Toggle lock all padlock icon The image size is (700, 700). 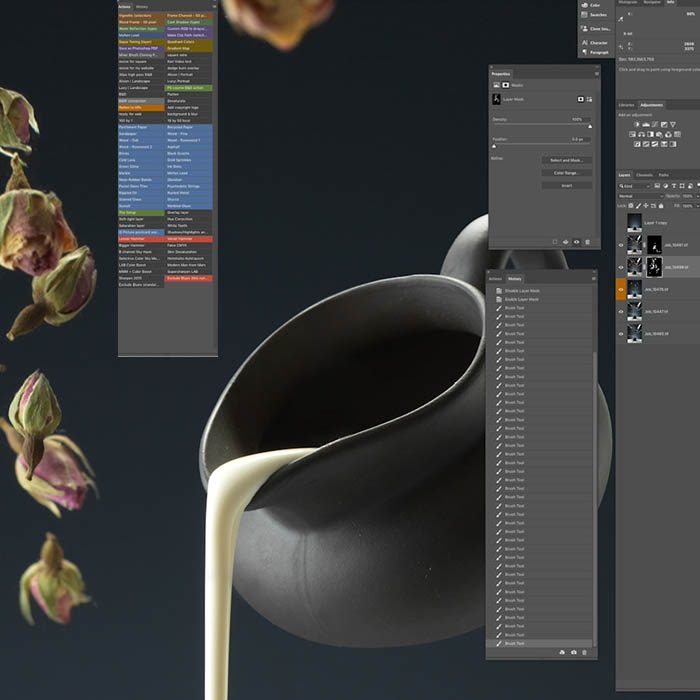click(661, 206)
